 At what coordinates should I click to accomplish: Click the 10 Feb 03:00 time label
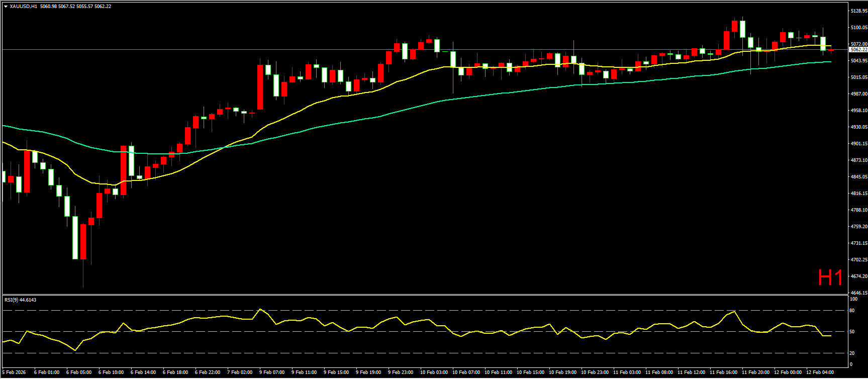click(433, 372)
